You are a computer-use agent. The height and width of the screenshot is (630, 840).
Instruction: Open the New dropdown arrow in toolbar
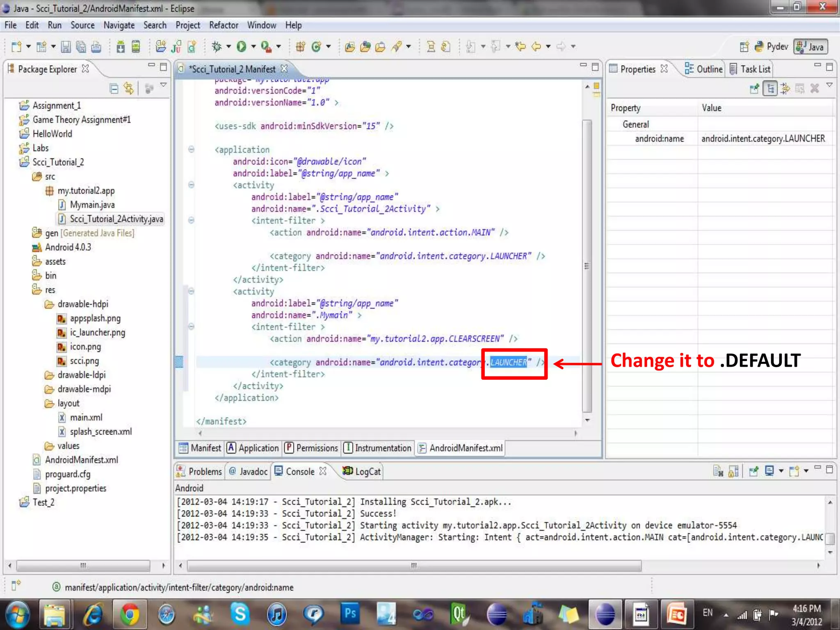tap(28, 46)
